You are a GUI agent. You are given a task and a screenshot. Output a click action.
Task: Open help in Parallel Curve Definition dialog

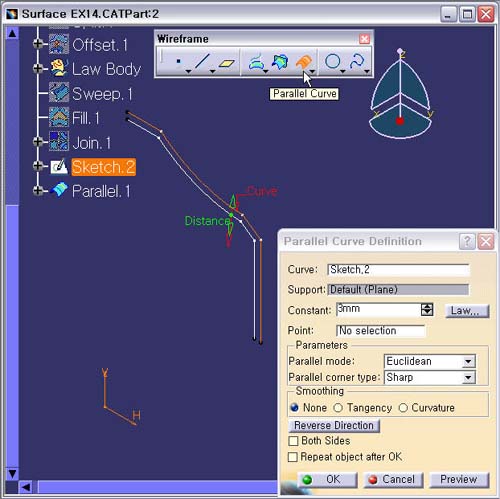(467, 241)
